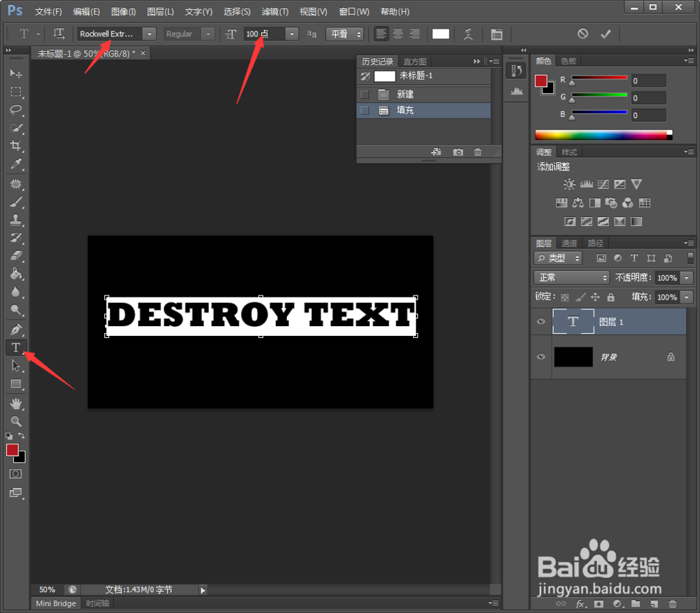This screenshot has width=700, height=613.
Task: Delete the current history state
Action: [477, 152]
